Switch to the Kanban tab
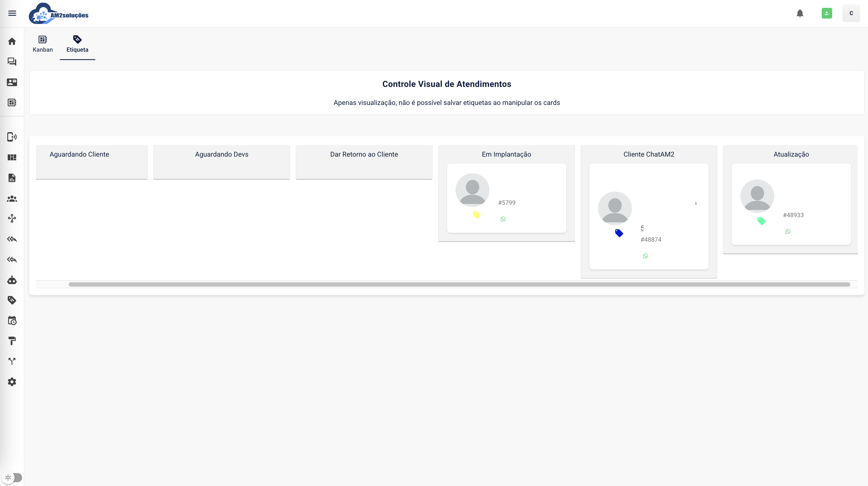 pos(43,44)
